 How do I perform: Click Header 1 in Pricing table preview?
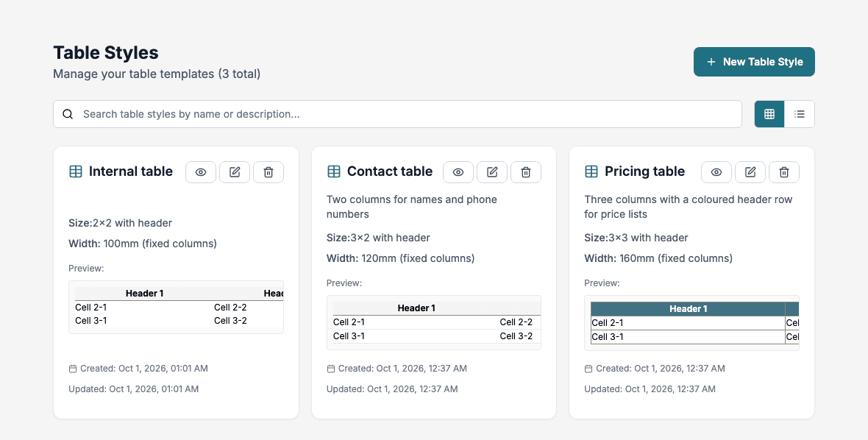(x=688, y=309)
